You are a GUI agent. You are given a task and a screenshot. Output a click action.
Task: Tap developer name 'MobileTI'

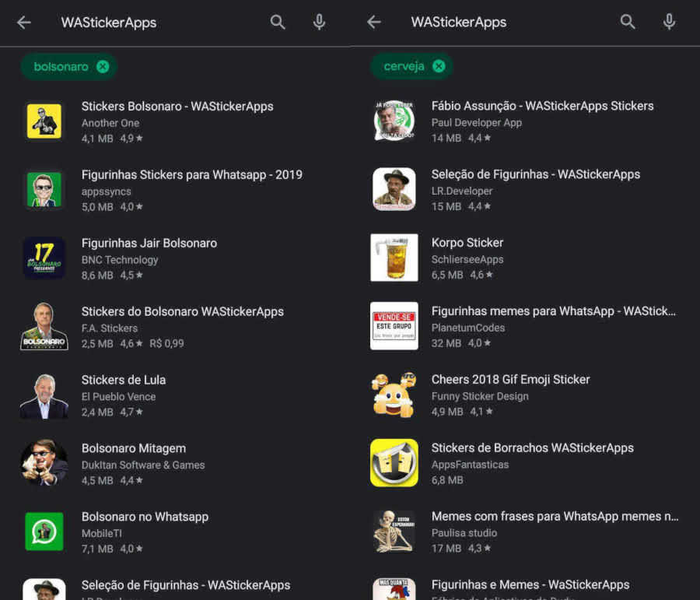[101, 533]
